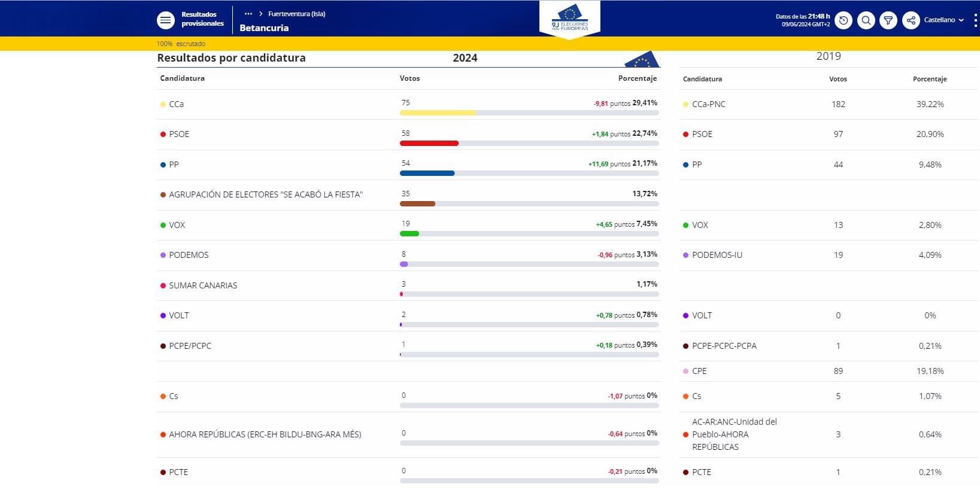Viewport: 980px width, 490px height.
Task: Click the 2019 year heading
Action: pyautogui.click(x=829, y=56)
